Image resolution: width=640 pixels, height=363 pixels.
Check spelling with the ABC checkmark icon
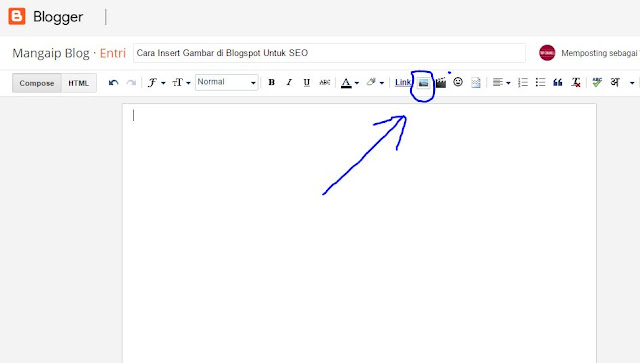coord(597,82)
